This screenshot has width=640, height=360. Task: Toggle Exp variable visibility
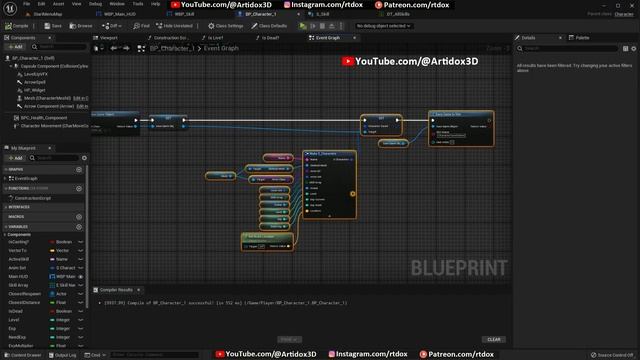pyautogui.click(x=80, y=329)
